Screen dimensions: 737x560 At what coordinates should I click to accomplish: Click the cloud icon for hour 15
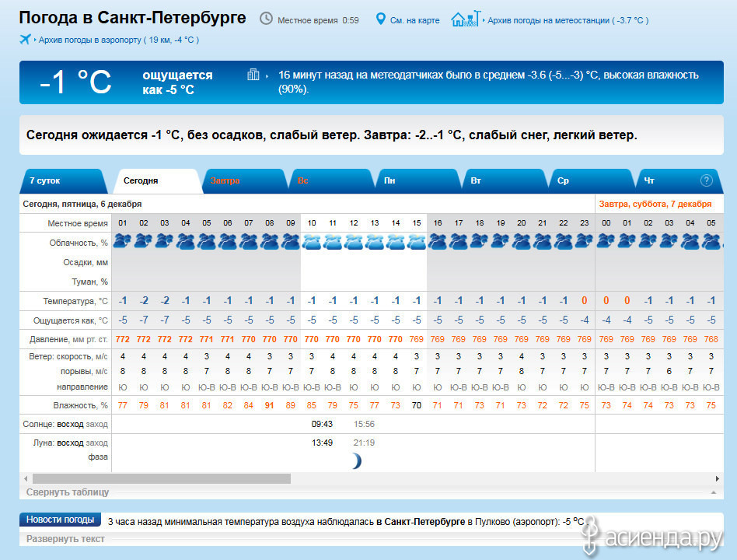417,242
